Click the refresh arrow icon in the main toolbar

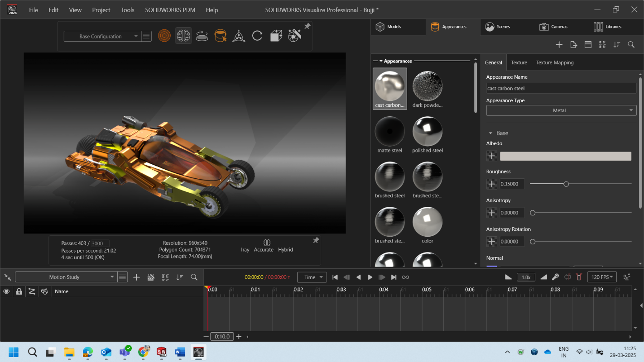point(257,36)
